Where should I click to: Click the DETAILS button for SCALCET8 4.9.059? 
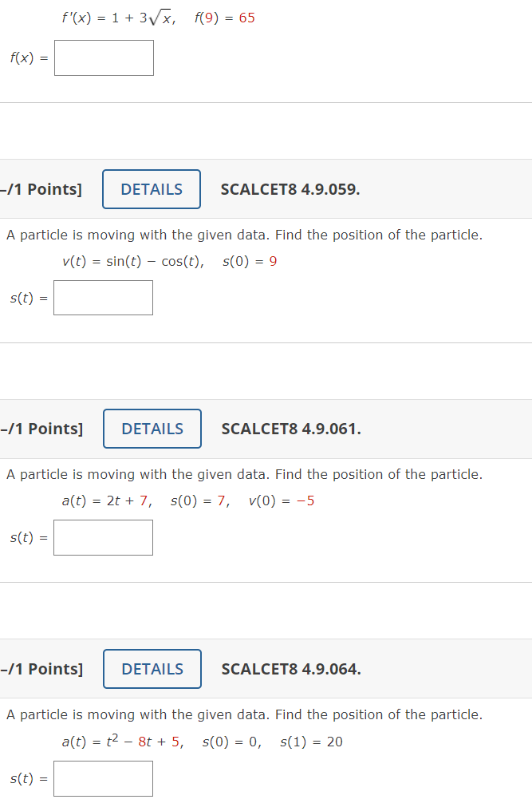[151, 189]
